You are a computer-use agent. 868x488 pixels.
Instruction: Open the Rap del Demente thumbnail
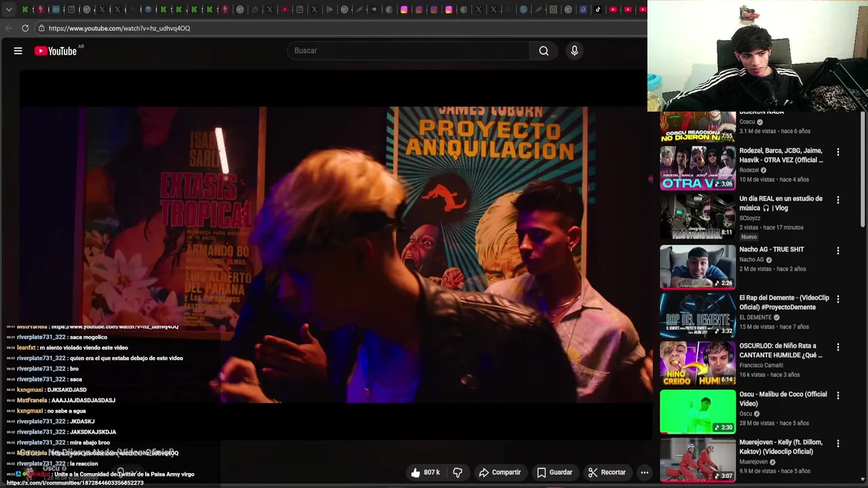click(698, 315)
